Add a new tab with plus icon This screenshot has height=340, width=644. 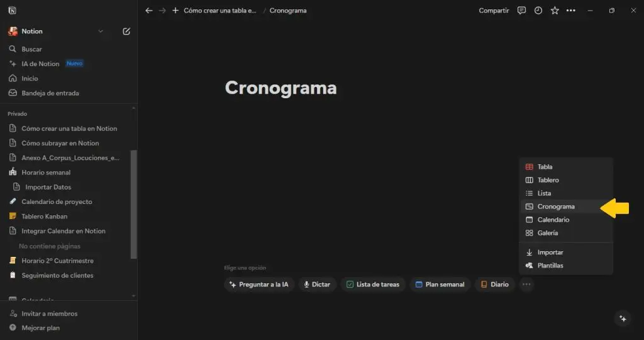(175, 11)
